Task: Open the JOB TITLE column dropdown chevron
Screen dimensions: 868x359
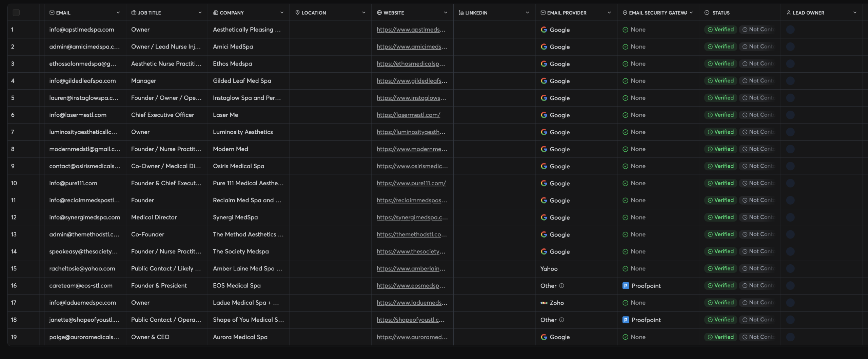Action: [200, 13]
